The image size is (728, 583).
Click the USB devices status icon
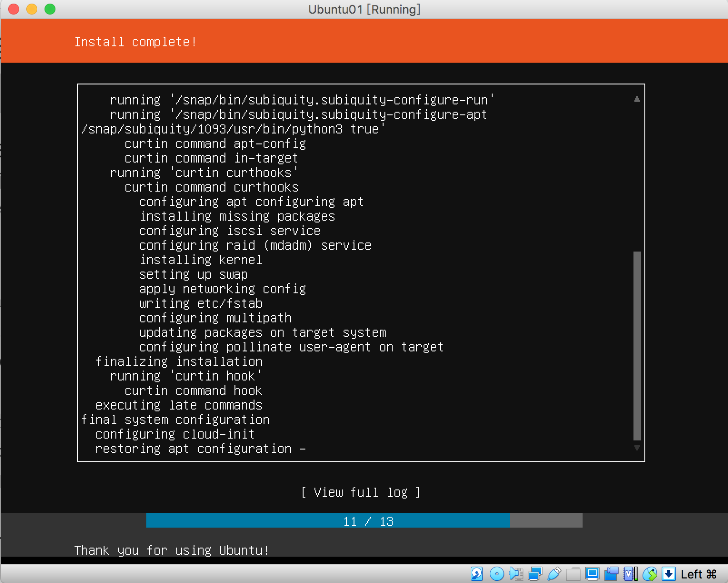click(554, 574)
